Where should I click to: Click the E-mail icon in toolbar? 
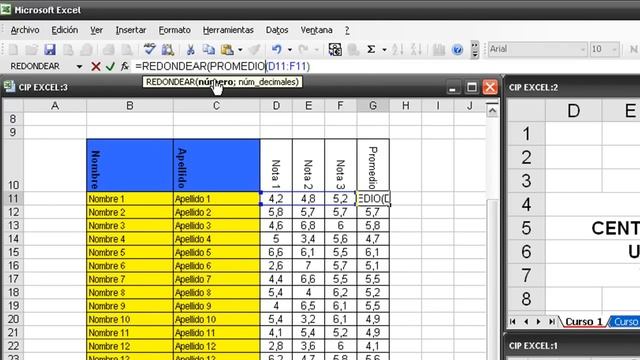(86, 50)
